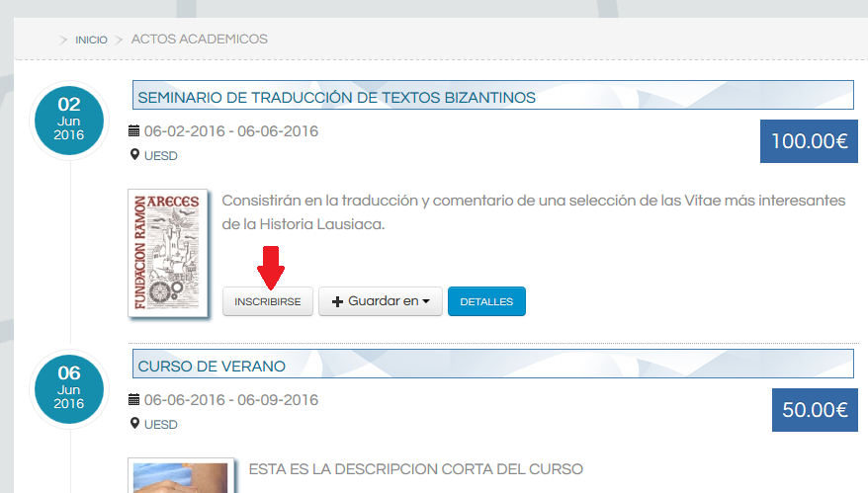
Task: Click the plus icon in Guardar en
Action: coord(338,301)
